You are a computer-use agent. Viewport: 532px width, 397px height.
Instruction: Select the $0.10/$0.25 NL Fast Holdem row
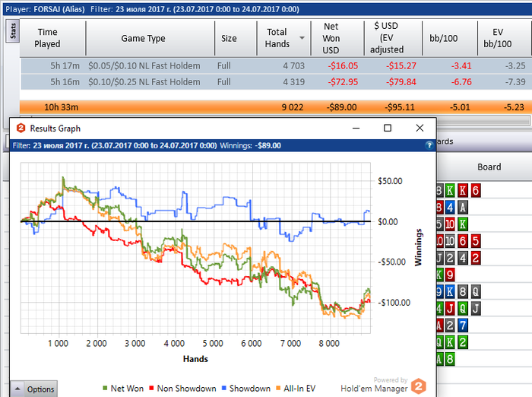click(x=276, y=82)
